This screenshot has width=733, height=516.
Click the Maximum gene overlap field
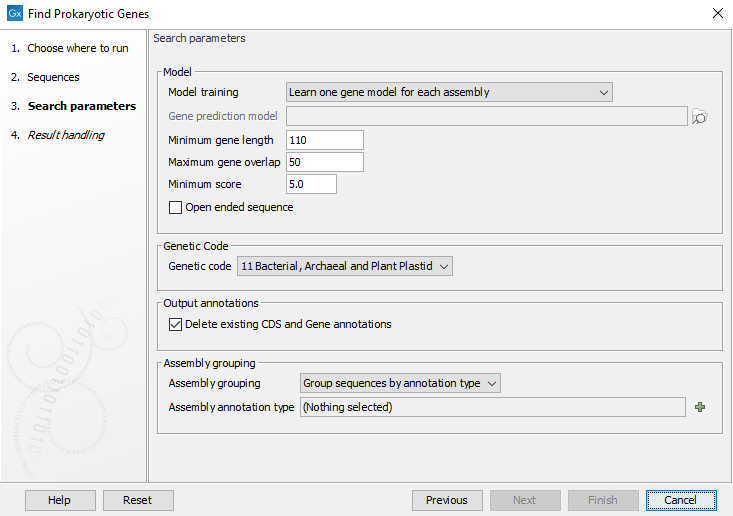tap(324, 162)
